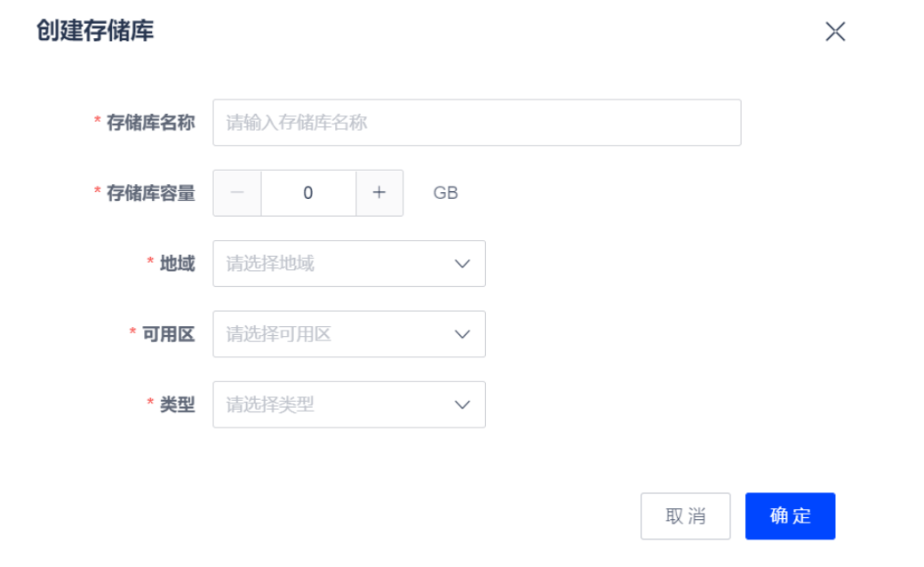Open the 请选择可用区 dropdown
924x567 pixels.
(349, 334)
